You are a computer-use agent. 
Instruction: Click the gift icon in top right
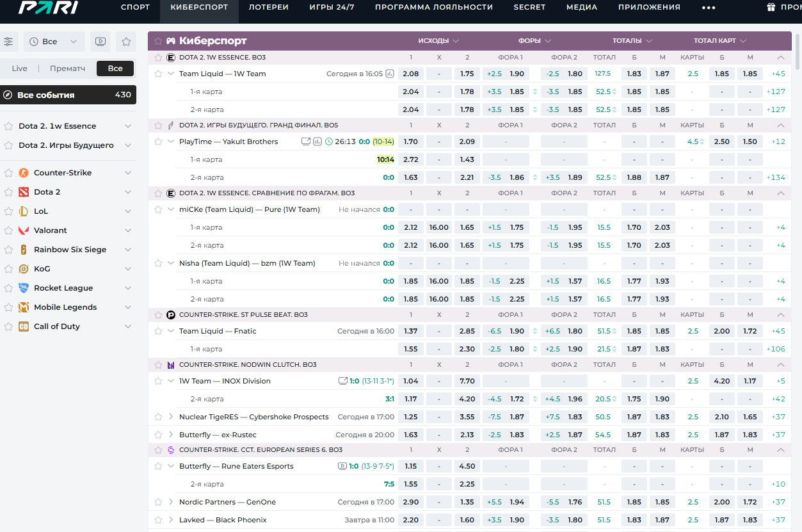771,7
